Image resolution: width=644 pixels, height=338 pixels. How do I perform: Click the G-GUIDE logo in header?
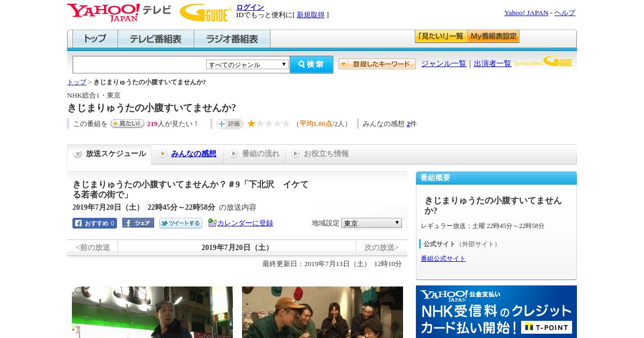coord(206,12)
